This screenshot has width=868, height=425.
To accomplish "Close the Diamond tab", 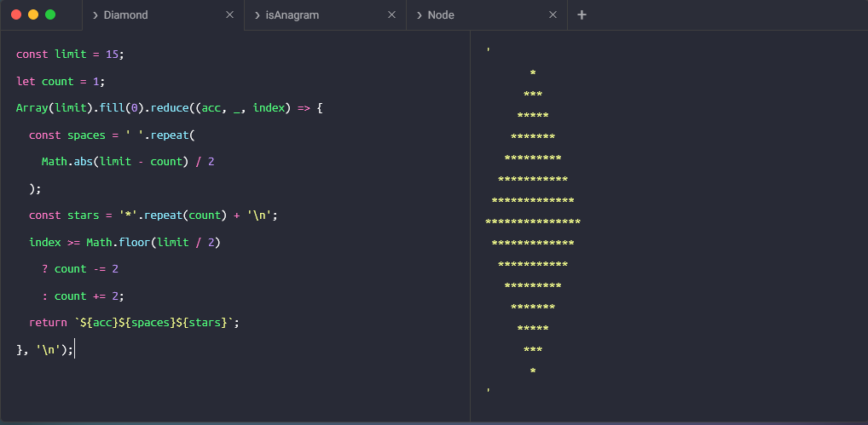I will pyautogui.click(x=229, y=15).
